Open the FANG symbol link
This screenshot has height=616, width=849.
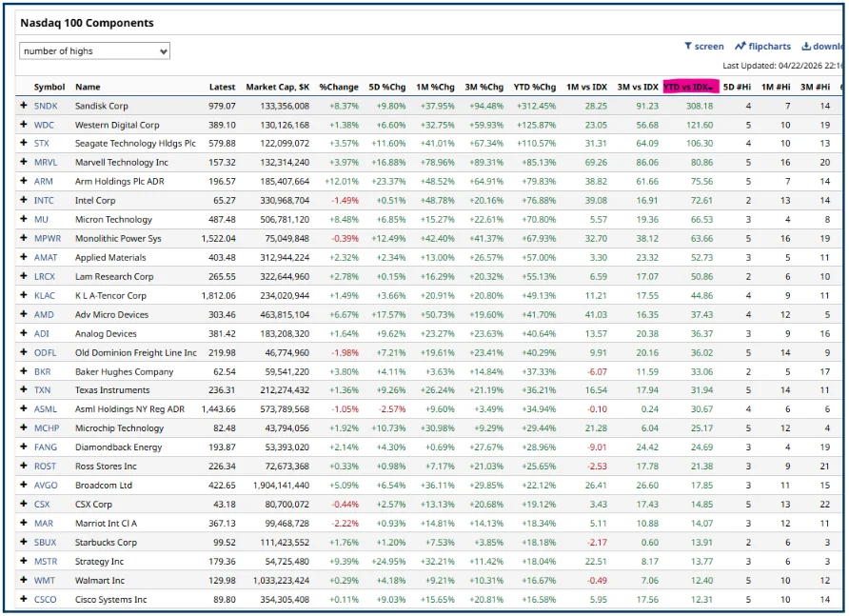45,447
